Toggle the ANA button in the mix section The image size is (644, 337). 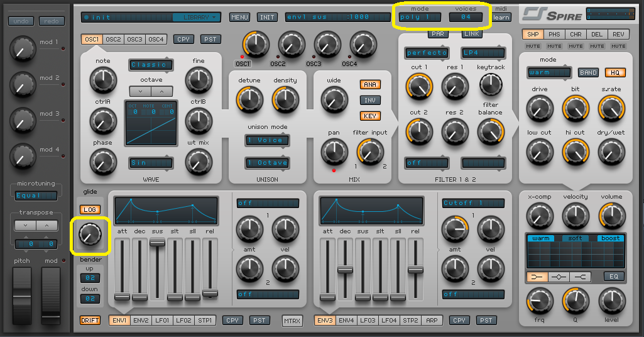[x=370, y=84]
